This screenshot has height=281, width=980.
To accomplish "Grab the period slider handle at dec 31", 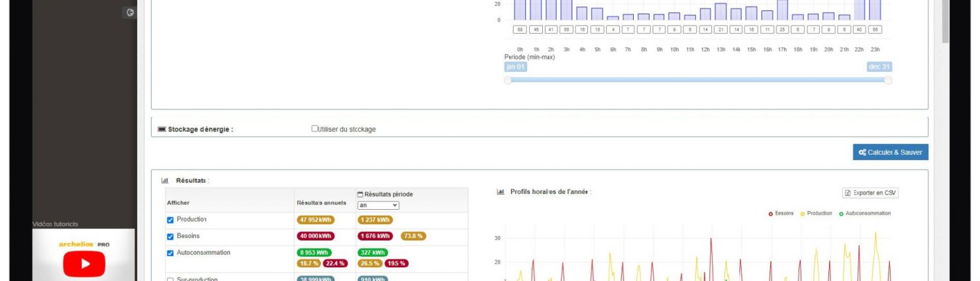I will point(888,80).
